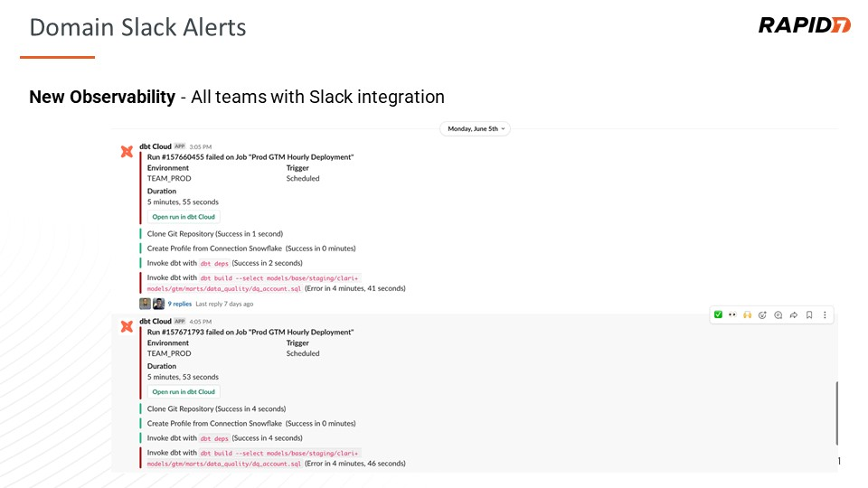
Task: Click 'New Observability' bold heading
Action: [x=102, y=97]
